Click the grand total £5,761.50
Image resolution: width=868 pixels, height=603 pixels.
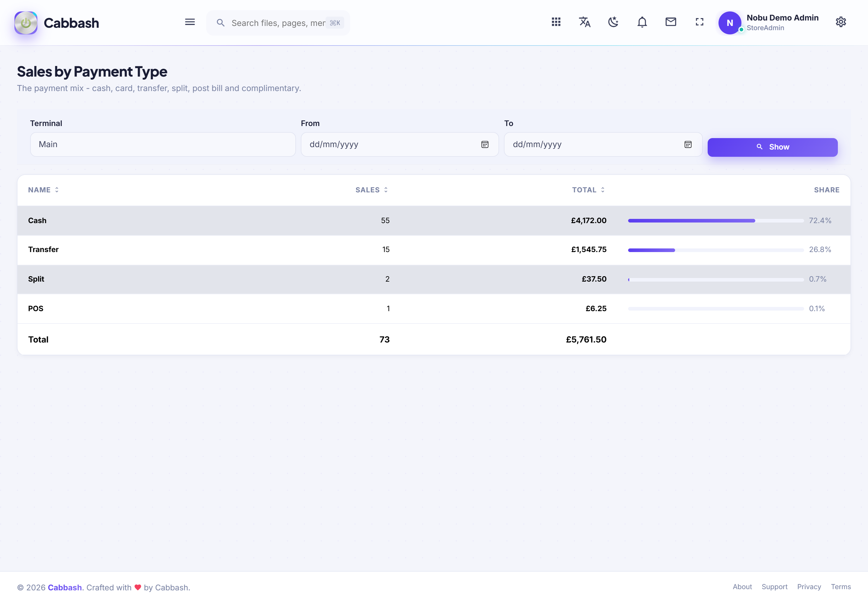click(x=586, y=339)
